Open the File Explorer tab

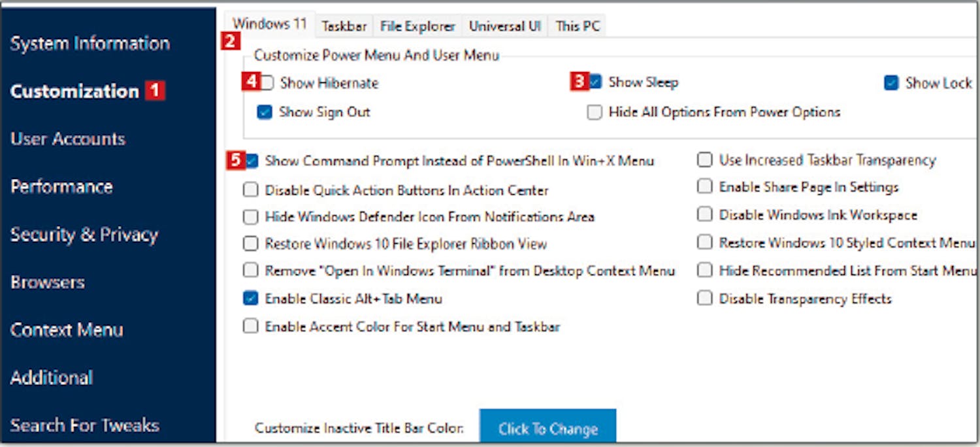(x=417, y=26)
